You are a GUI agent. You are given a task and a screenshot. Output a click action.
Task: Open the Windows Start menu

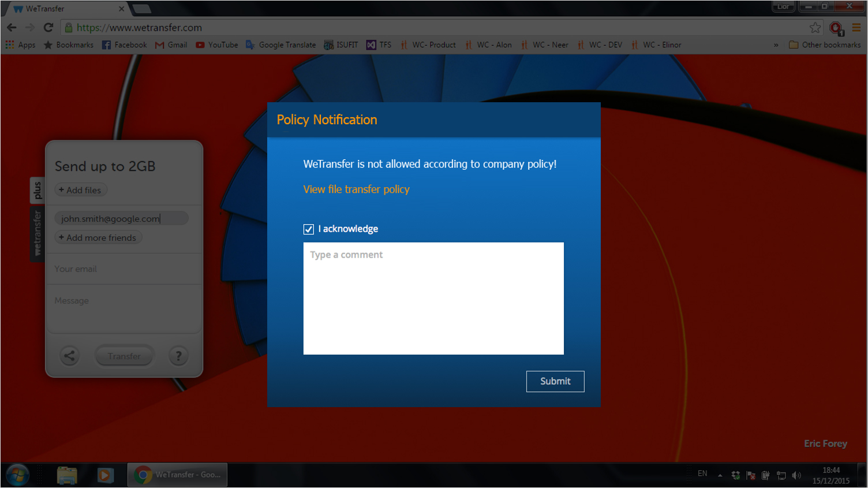click(x=17, y=475)
